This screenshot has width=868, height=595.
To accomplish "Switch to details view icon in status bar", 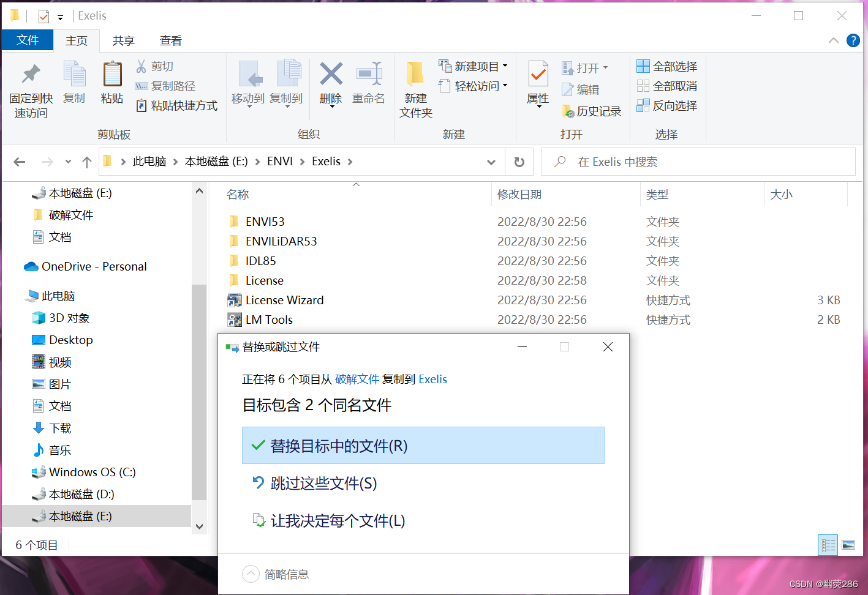I will point(828,545).
